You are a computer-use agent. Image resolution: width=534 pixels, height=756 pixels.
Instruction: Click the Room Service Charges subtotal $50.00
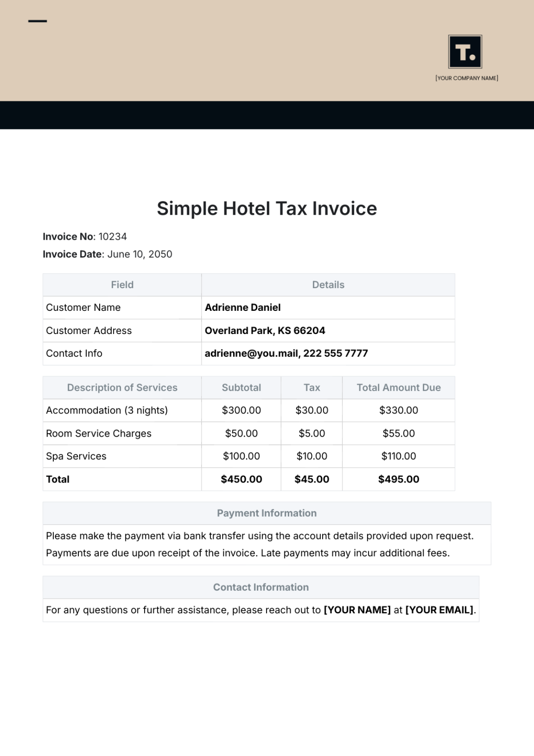tap(241, 433)
